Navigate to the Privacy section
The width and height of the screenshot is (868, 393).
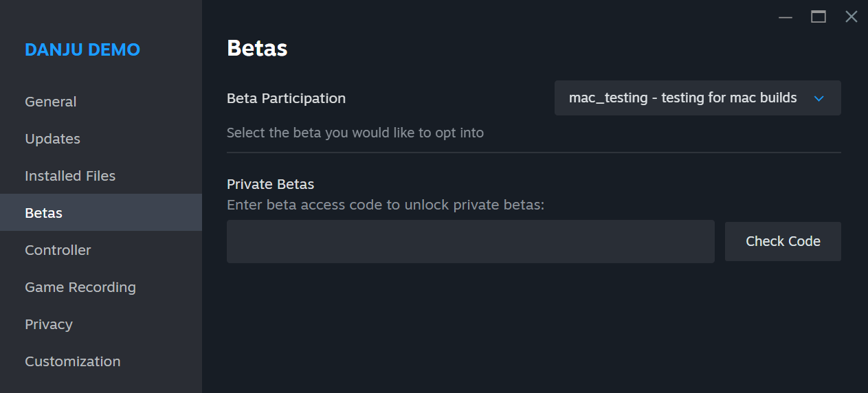tap(49, 324)
